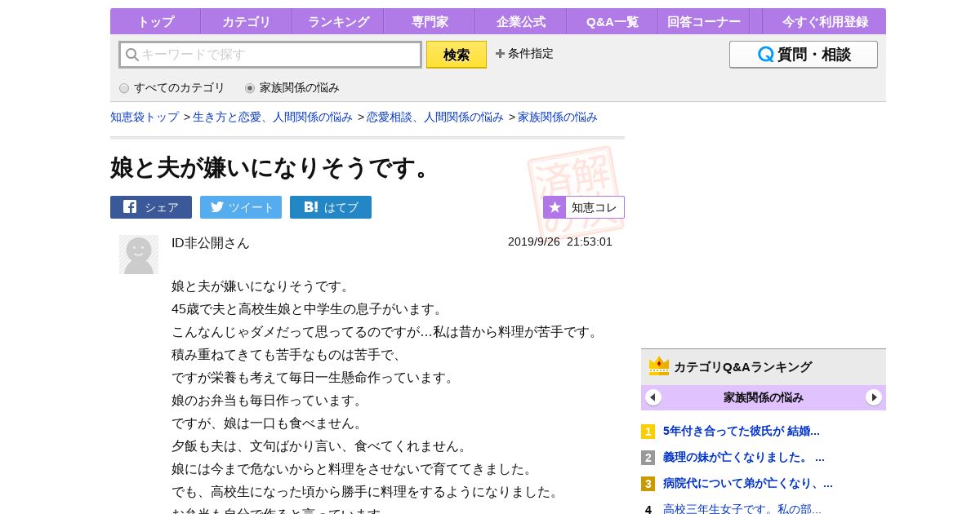Select the すべてのカテゴリ radio button
Viewport: 980px width, 514px height.
click(124, 88)
